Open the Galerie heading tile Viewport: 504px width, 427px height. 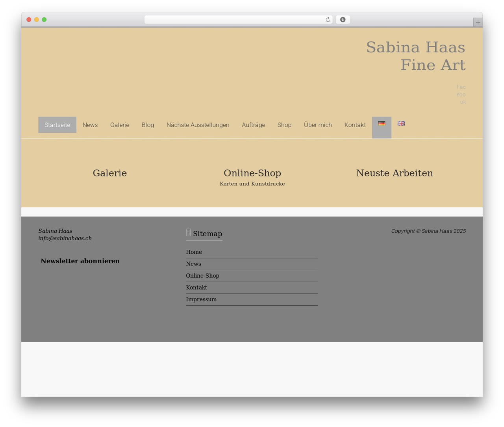click(x=110, y=173)
